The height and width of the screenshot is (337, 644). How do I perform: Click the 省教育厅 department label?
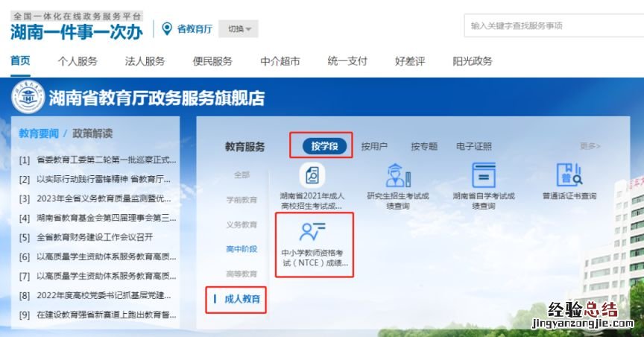[x=195, y=29]
